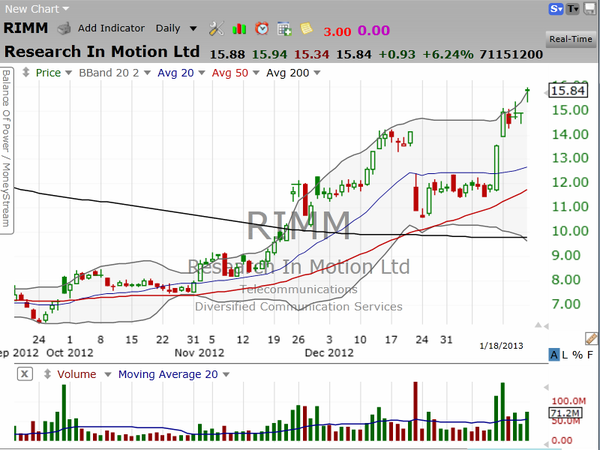The height and width of the screenshot is (450, 600).
Task: Click the 71.2M volume label
Action: point(566,413)
